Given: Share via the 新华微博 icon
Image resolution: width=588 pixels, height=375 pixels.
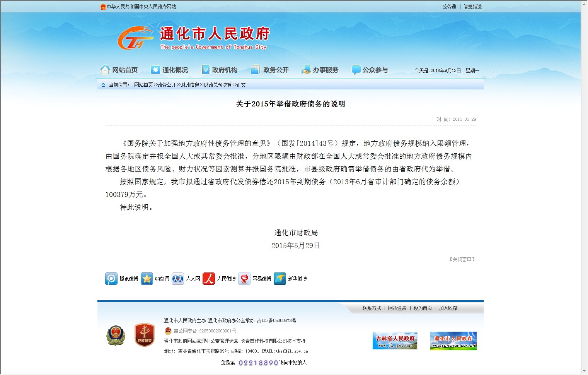Looking at the screenshot, I should click(280, 279).
